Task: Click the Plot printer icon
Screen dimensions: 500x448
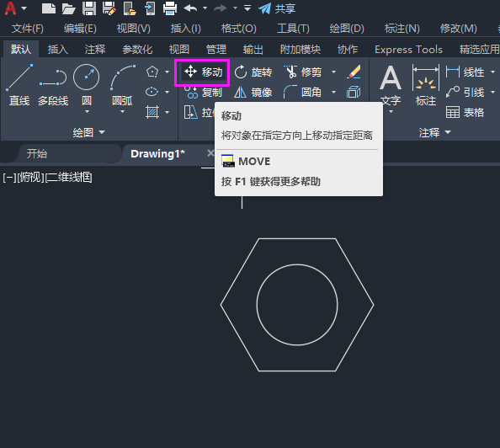Action: tap(170, 8)
